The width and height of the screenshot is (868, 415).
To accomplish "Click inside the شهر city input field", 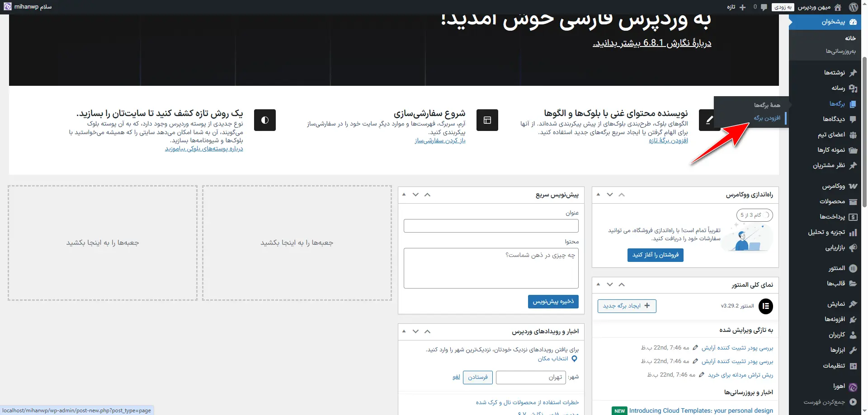I will click(x=531, y=377).
